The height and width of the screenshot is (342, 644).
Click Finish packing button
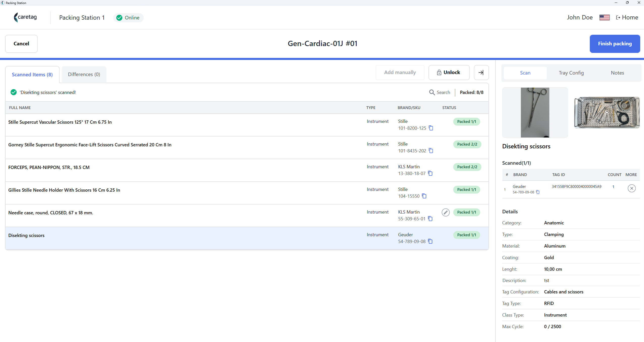point(615,44)
